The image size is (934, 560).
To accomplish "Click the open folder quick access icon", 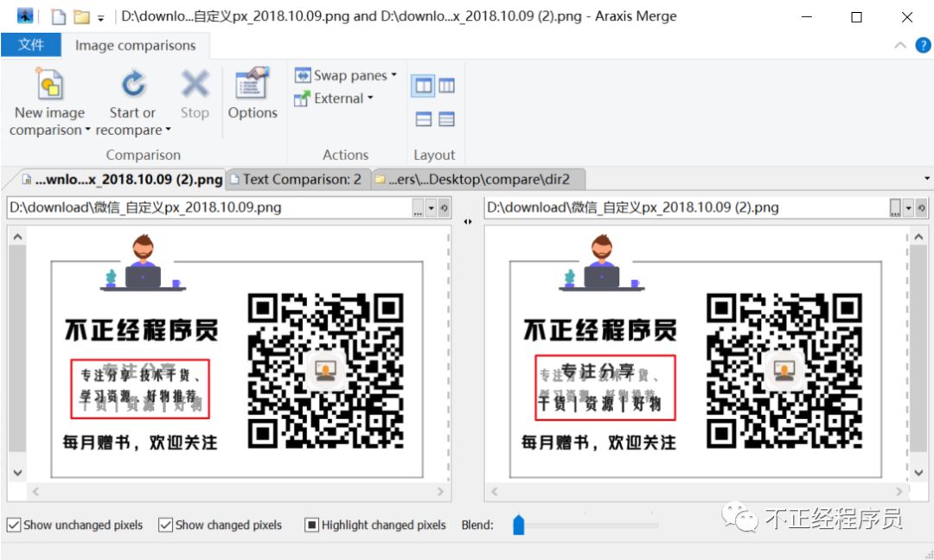I will (81, 16).
